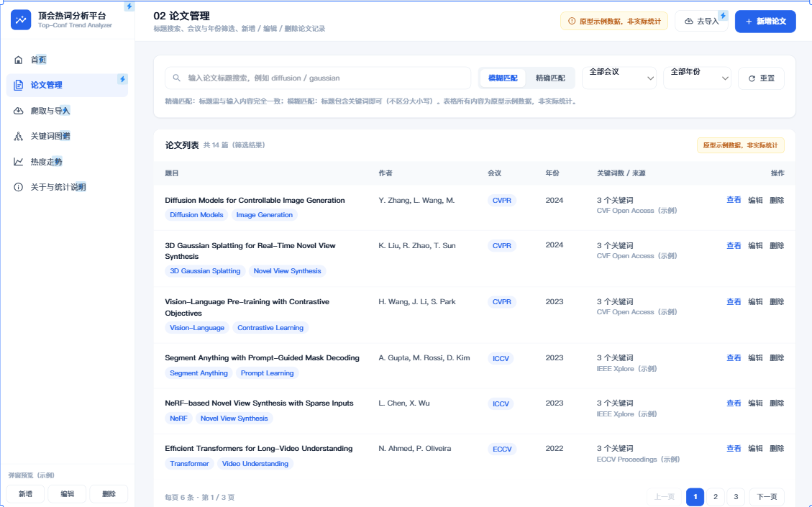Click the ECCV conference badge
The height and width of the screenshot is (507, 812).
point(502,449)
